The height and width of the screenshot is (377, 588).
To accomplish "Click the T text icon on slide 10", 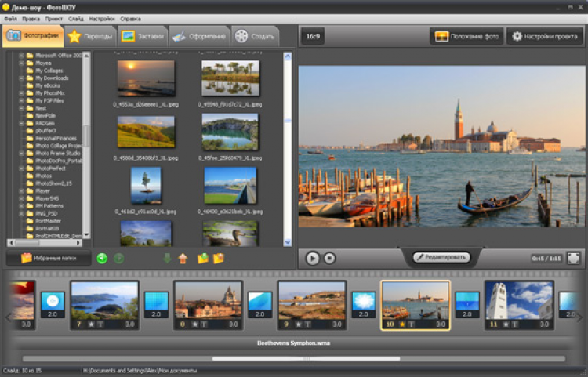I will tap(412, 324).
